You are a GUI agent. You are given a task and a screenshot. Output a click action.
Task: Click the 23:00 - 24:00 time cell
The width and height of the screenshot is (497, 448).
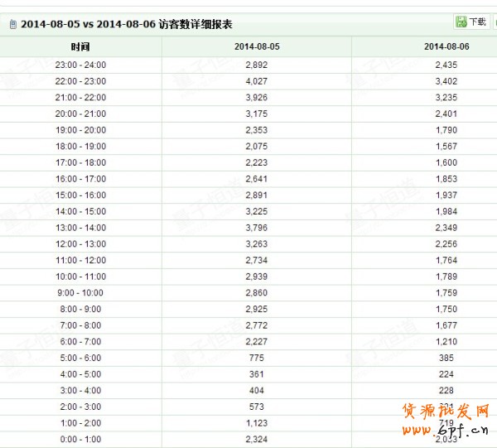click(80, 65)
